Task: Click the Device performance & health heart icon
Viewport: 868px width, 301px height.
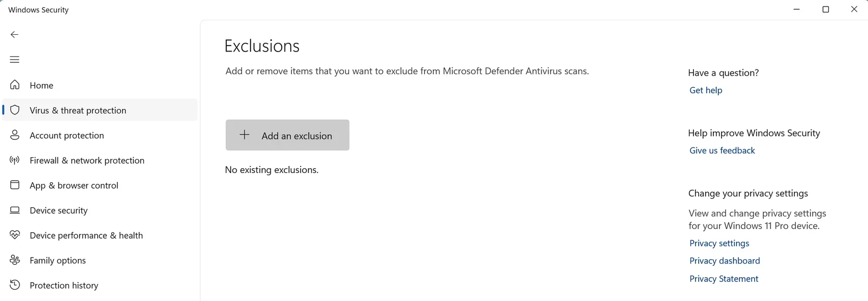Action: tap(15, 235)
